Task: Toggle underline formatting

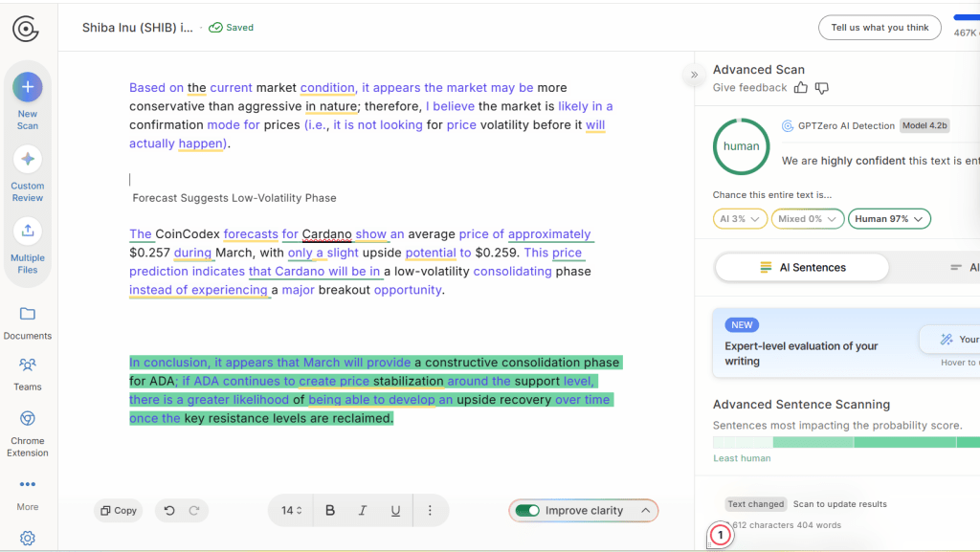Action: click(x=395, y=511)
